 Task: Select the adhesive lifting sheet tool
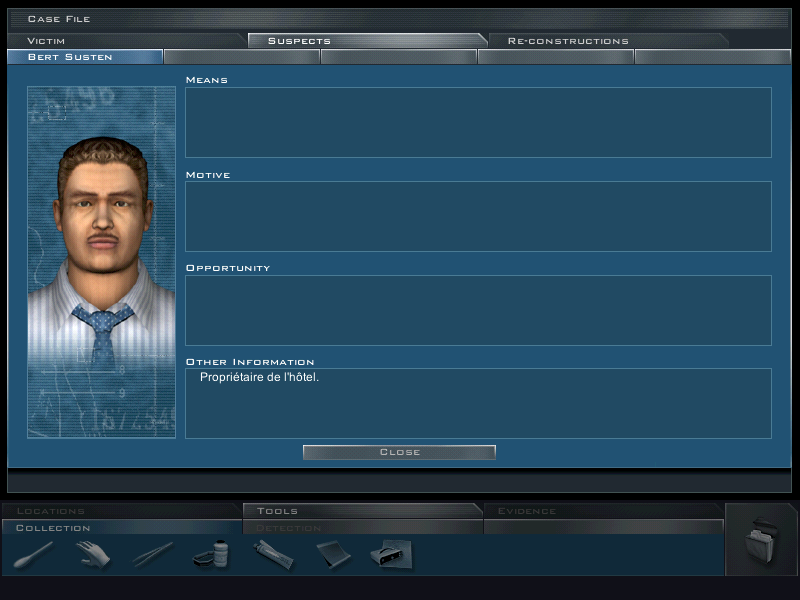(334, 555)
